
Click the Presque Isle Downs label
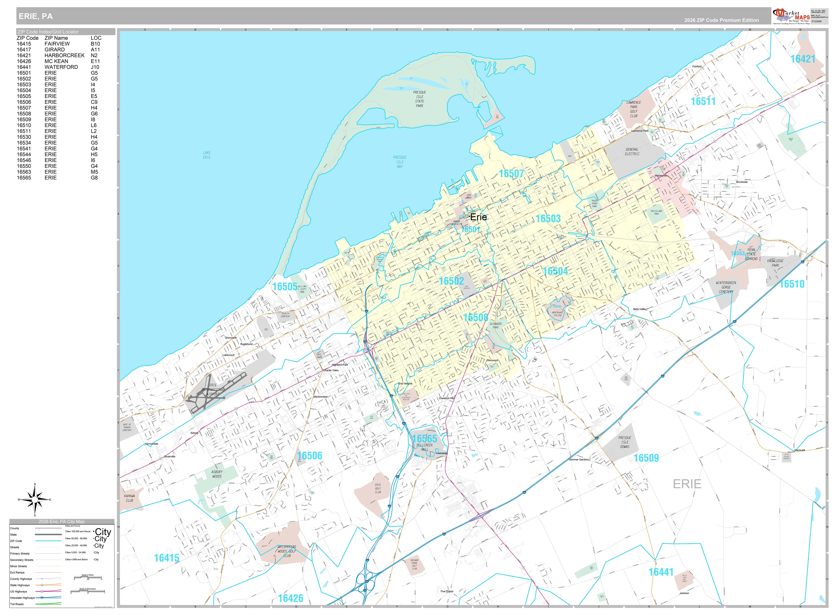(625, 442)
